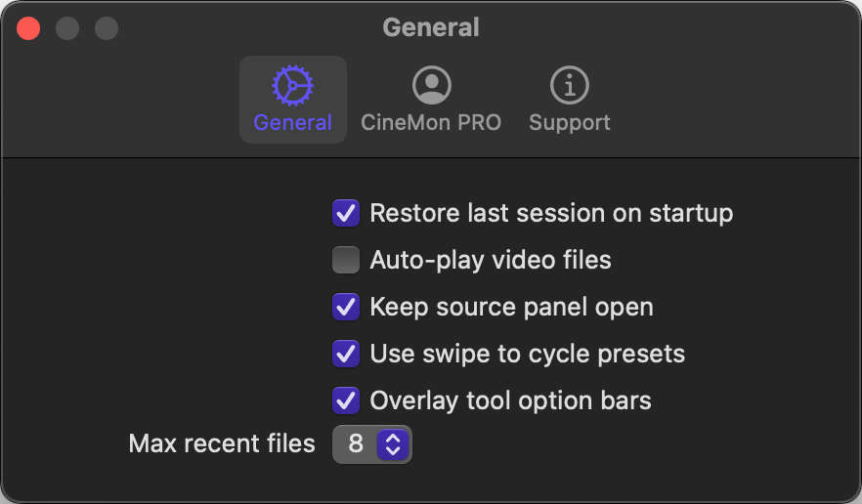Select the General tab label
862x504 pixels.
[x=292, y=123]
